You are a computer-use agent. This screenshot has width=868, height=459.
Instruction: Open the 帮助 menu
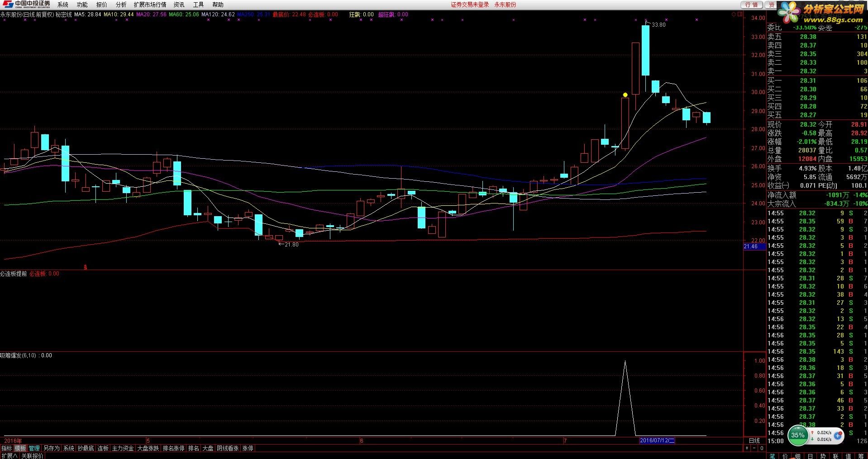[x=218, y=5]
